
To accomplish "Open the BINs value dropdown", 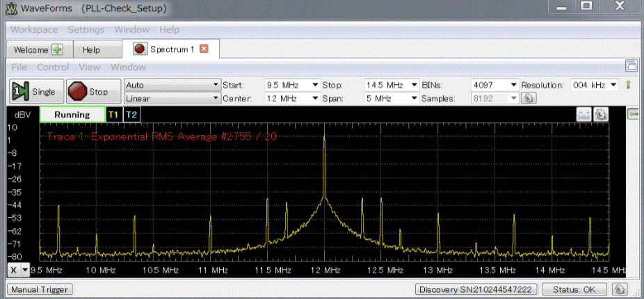I will pos(513,85).
